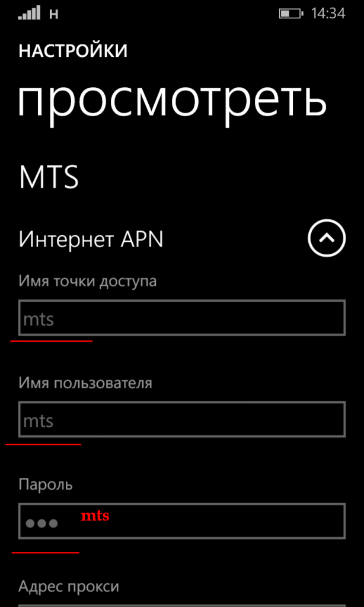Tap the Адрес прокси label

pos(69,587)
